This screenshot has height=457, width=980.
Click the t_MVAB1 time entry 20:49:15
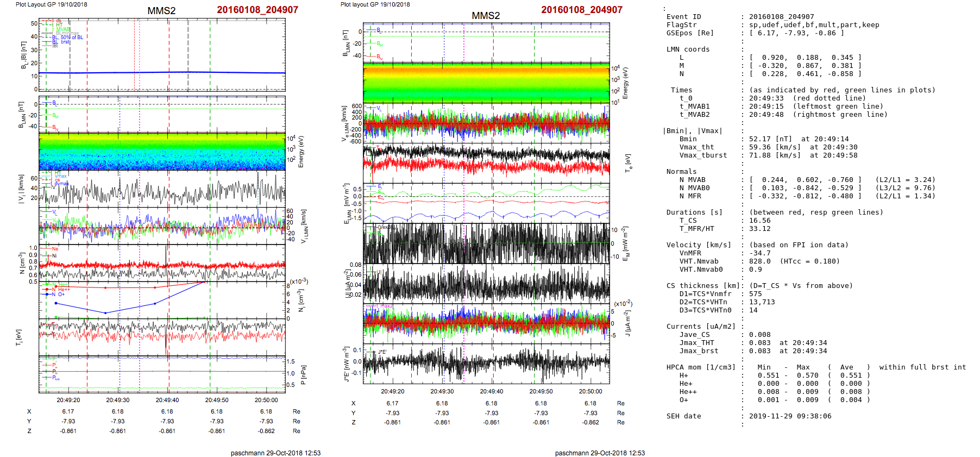coord(766,107)
